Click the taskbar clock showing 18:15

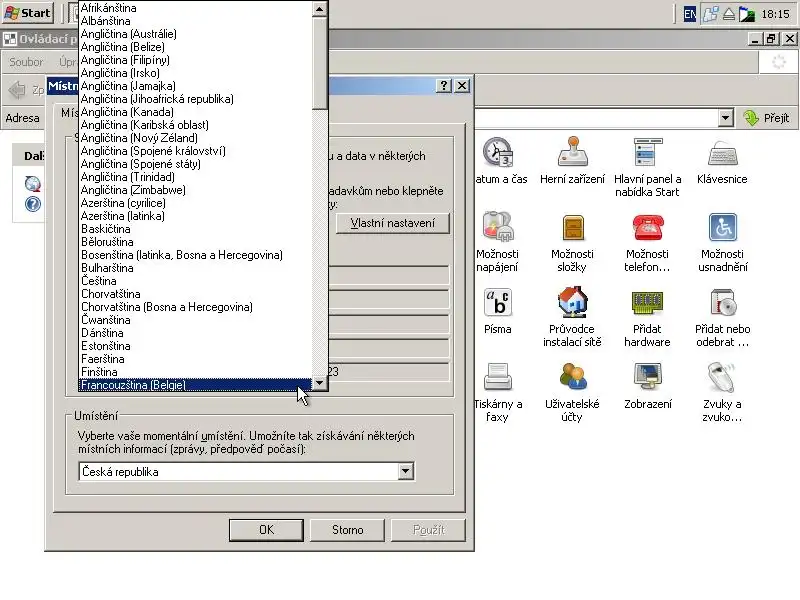(x=776, y=14)
